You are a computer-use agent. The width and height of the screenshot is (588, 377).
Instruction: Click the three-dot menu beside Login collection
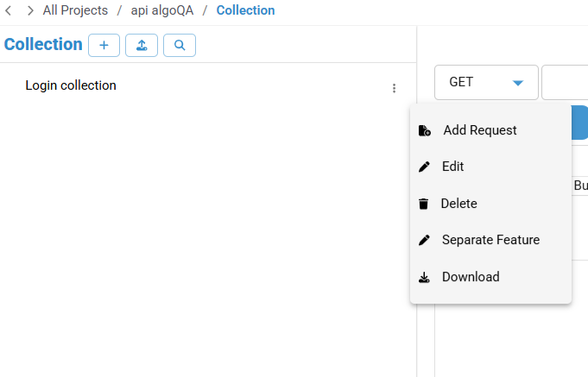click(x=394, y=88)
